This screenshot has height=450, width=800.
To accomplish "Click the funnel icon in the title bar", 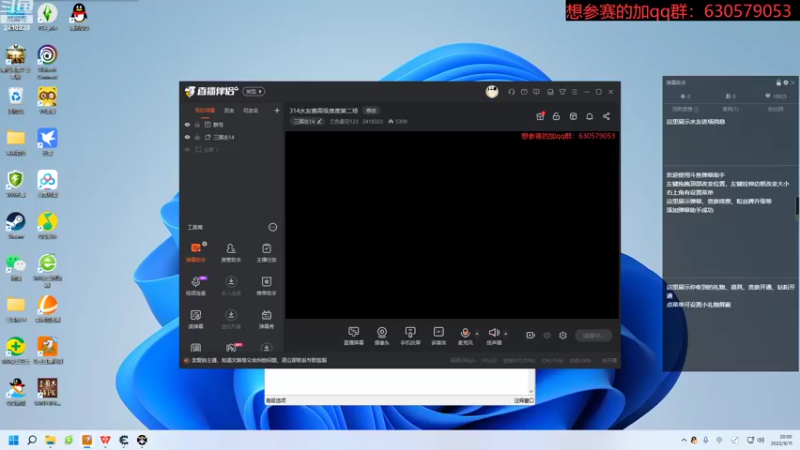I will (x=562, y=92).
